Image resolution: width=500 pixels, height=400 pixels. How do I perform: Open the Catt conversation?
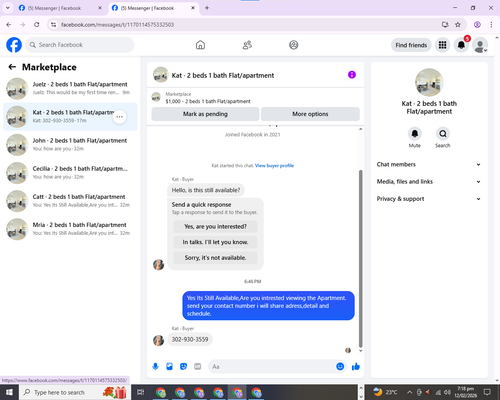pos(70,201)
